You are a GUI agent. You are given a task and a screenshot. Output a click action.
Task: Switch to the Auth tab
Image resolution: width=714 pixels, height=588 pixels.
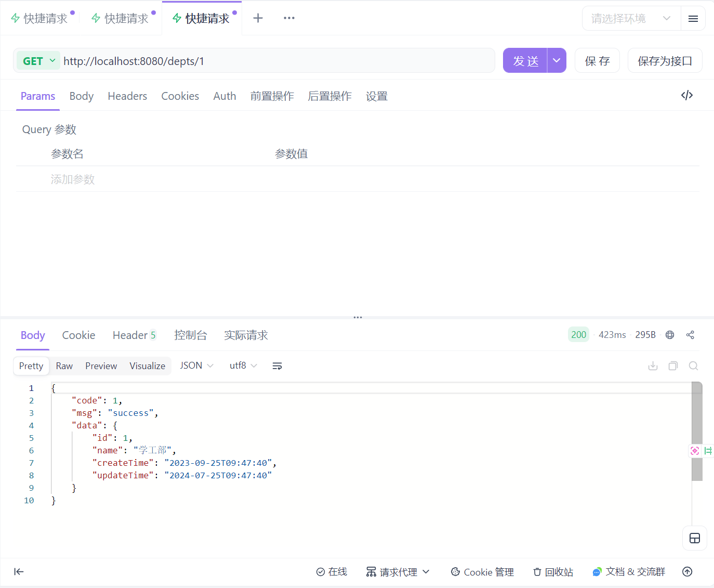click(224, 96)
